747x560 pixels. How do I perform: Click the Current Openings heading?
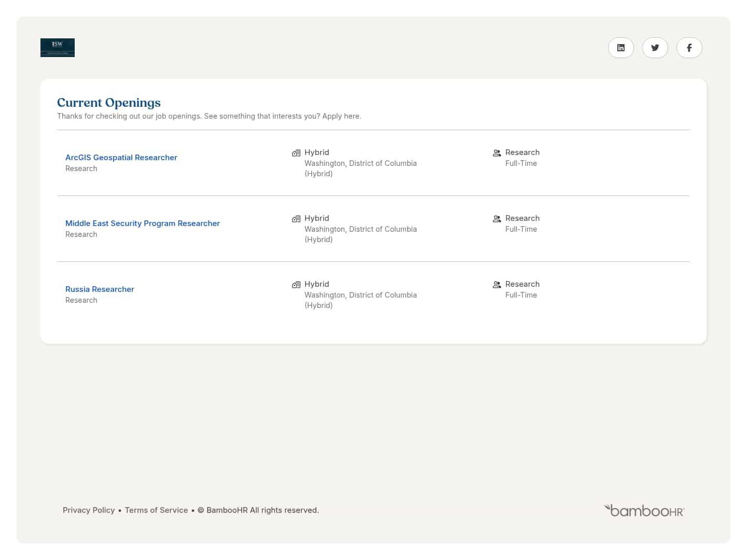109,103
